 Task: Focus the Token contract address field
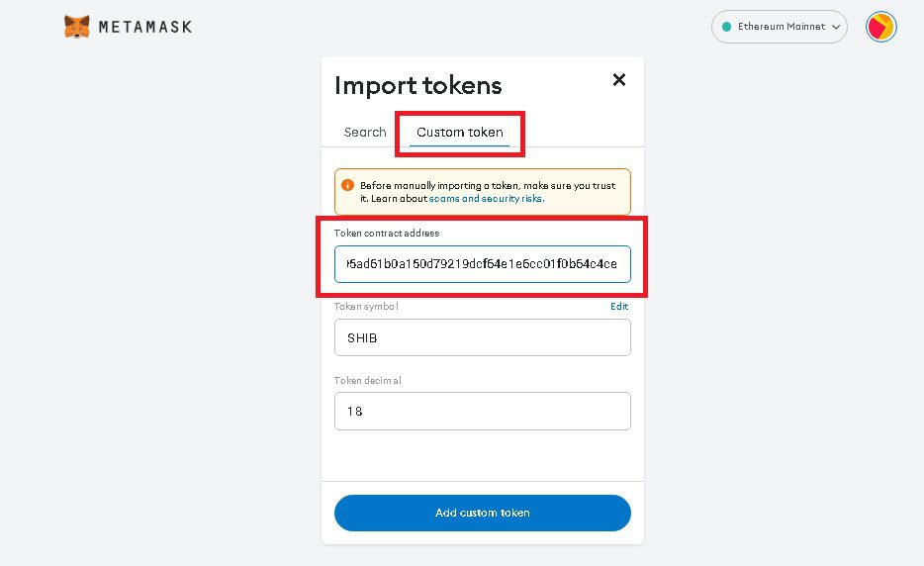click(482, 264)
